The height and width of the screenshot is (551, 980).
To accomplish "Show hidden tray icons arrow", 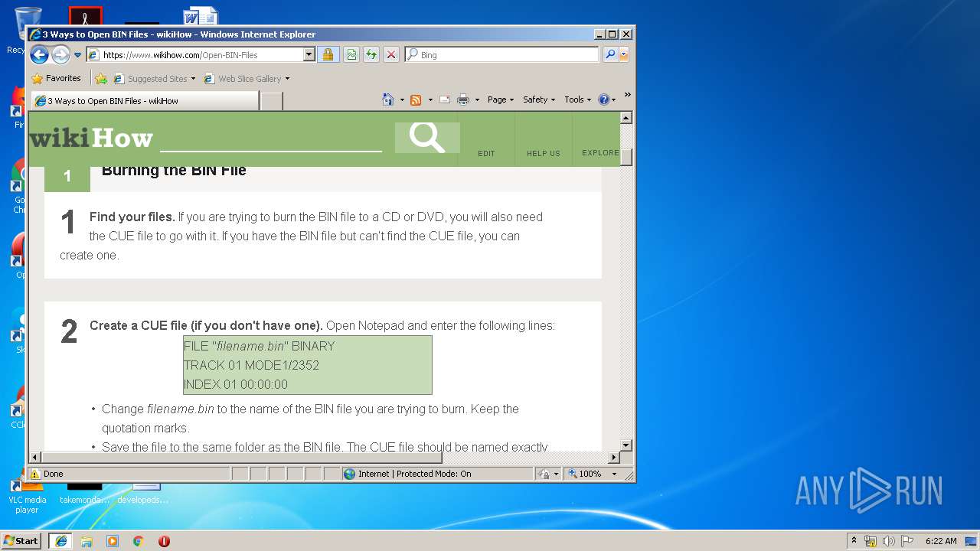I will [854, 540].
